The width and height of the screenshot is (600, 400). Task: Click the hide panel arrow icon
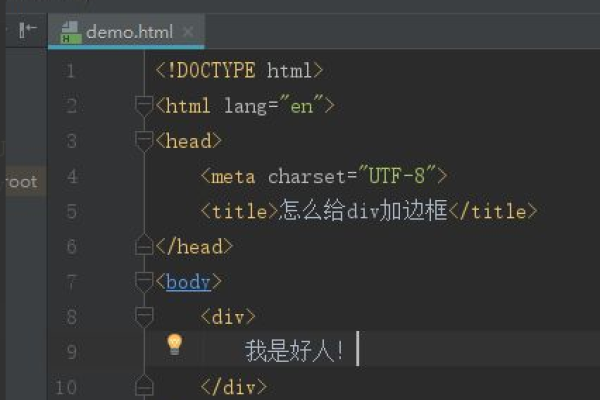[x=28, y=30]
